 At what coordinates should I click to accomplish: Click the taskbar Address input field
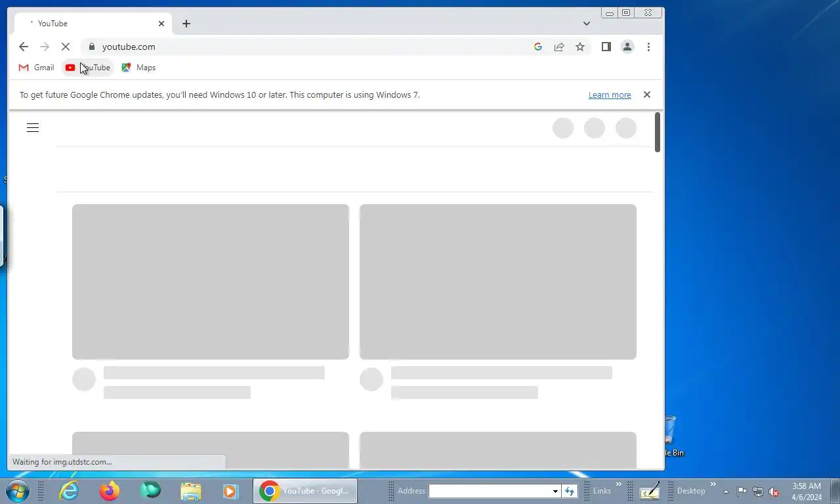(x=490, y=491)
